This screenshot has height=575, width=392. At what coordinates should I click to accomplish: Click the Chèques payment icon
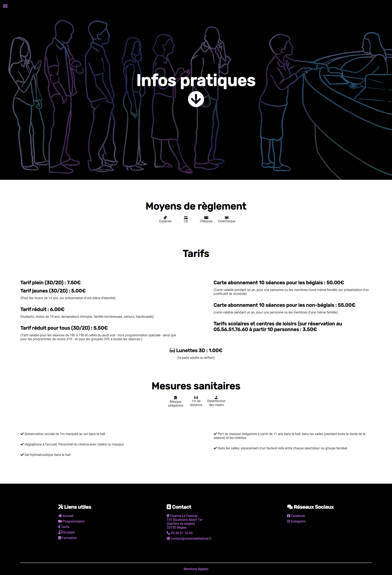[205, 217]
